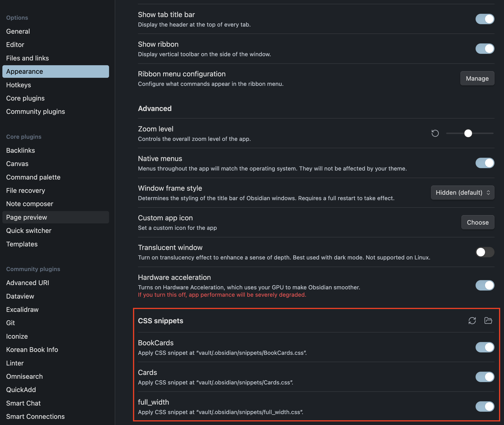
Task: Toggle the full_width CSS snippet
Action: coord(485,407)
